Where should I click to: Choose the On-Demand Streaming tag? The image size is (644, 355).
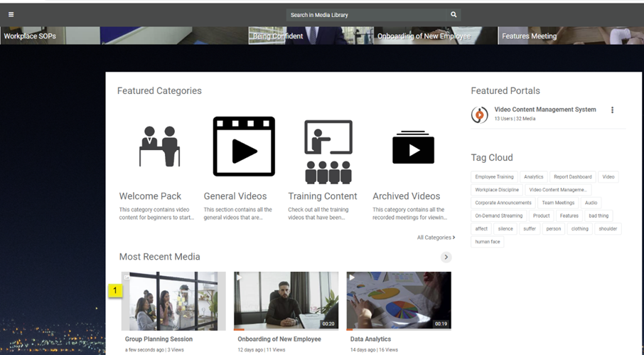tap(498, 216)
